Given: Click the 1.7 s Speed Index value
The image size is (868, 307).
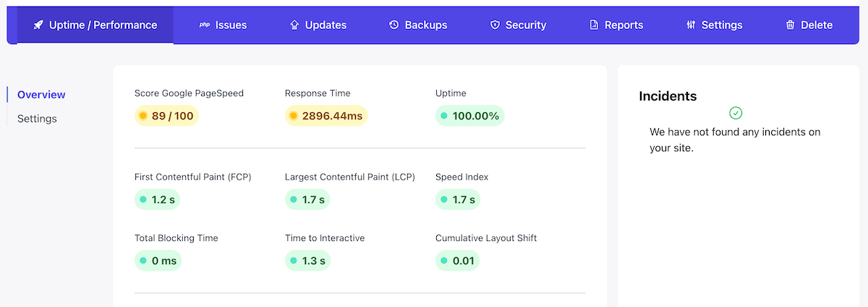Looking at the screenshot, I should (458, 199).
